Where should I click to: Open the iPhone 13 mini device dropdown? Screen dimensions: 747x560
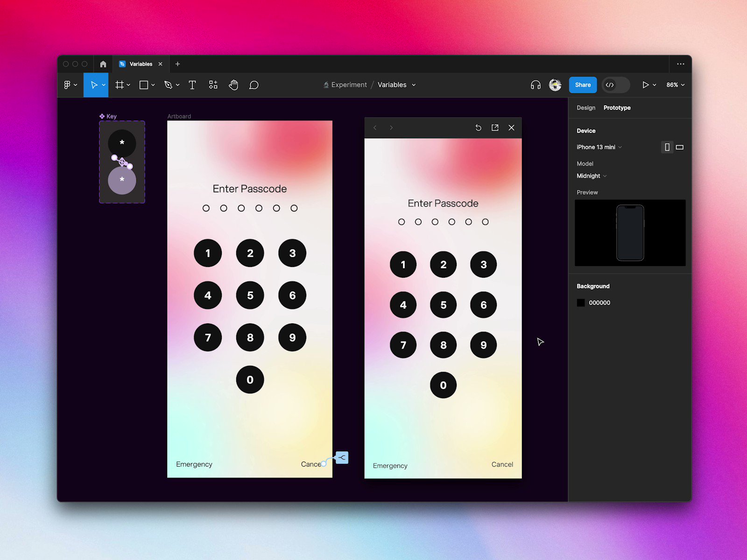pos(599,147)
